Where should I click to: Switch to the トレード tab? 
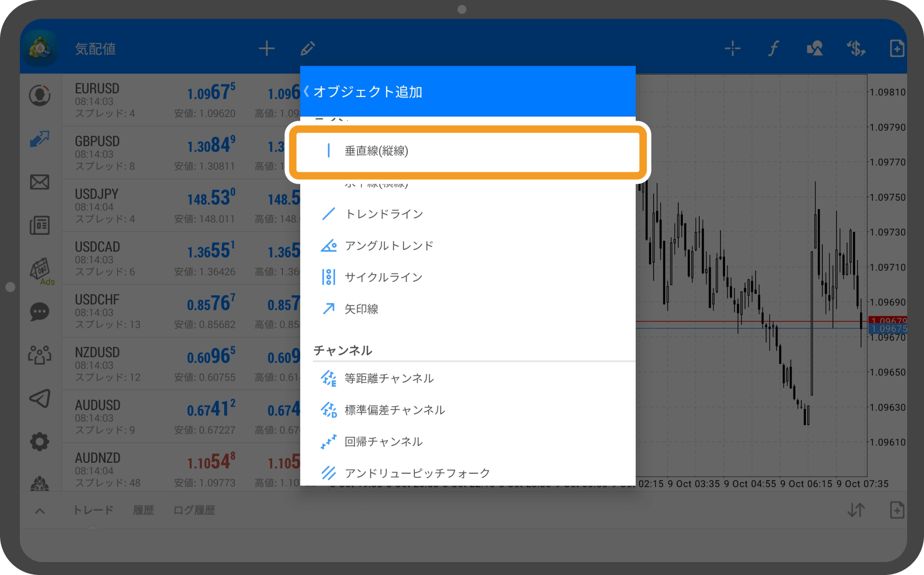93,510
